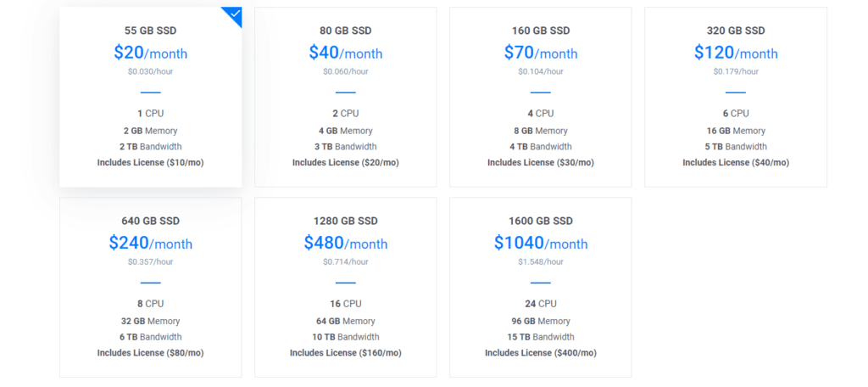Select the 640 GB SSD $240/month plan
Screen dimensions: 868x387
click(151, 287)
